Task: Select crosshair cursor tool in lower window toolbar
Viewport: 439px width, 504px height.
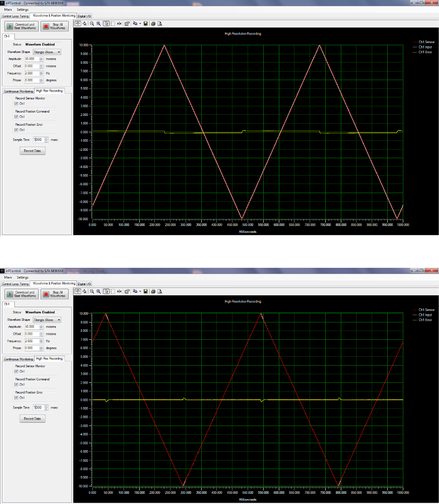Action: (x=78, y=291)
